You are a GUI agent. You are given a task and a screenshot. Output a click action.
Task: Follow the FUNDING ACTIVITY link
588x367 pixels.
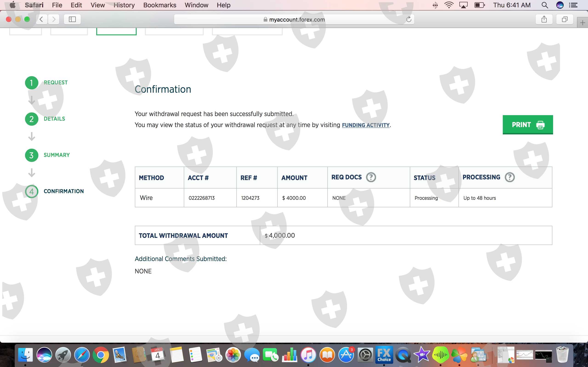click(x=365, y=125)
